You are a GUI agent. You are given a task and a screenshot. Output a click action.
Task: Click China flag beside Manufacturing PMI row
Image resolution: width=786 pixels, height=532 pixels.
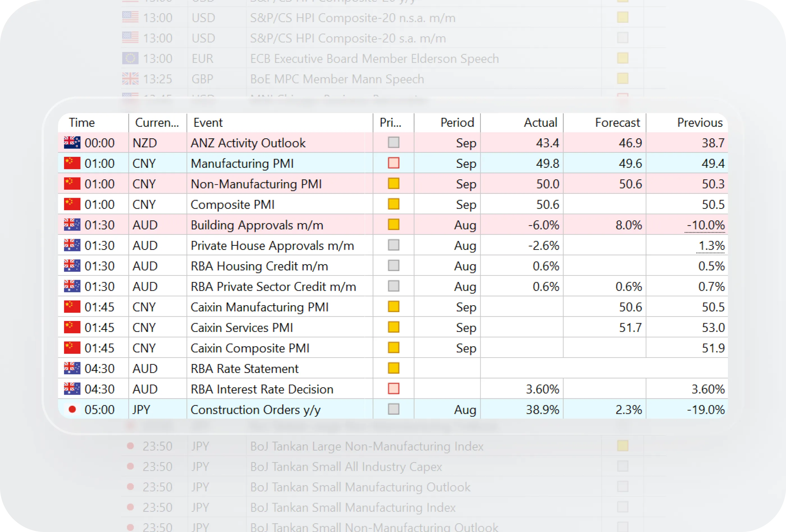coord(72,163)
